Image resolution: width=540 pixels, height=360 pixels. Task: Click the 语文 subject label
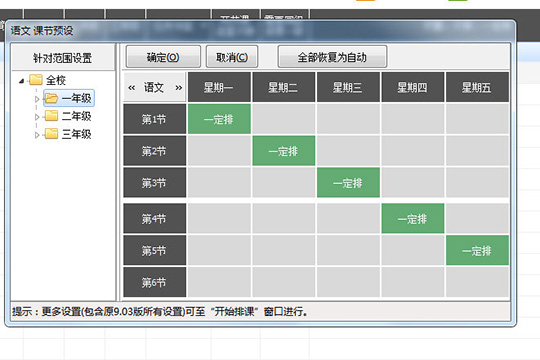pyautogui.click(x=154, y=88)
